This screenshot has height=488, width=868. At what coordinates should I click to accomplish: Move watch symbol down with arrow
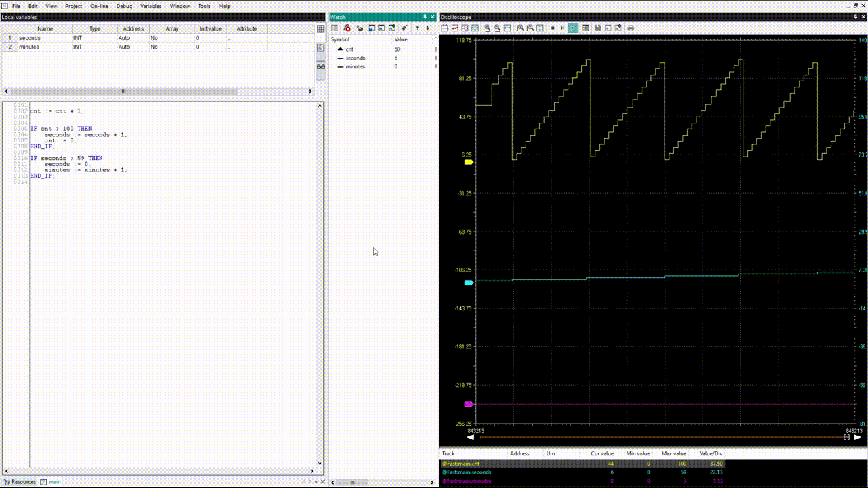[427, 28]
